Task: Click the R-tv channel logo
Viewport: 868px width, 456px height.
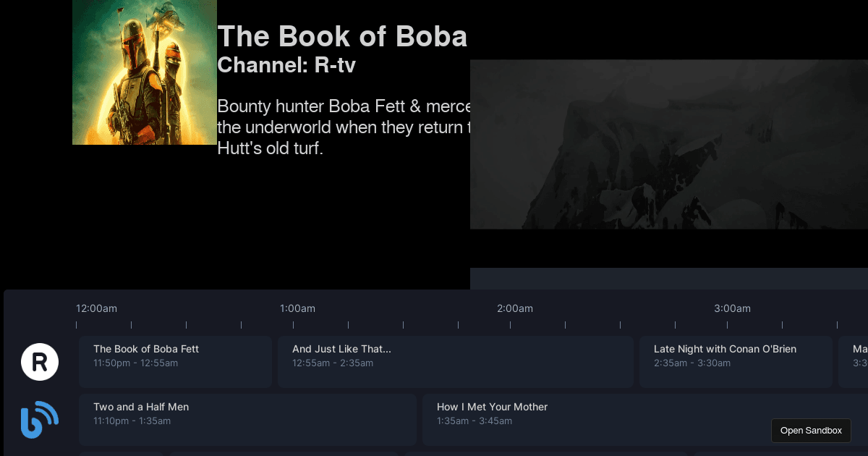Action: point(40,362)
